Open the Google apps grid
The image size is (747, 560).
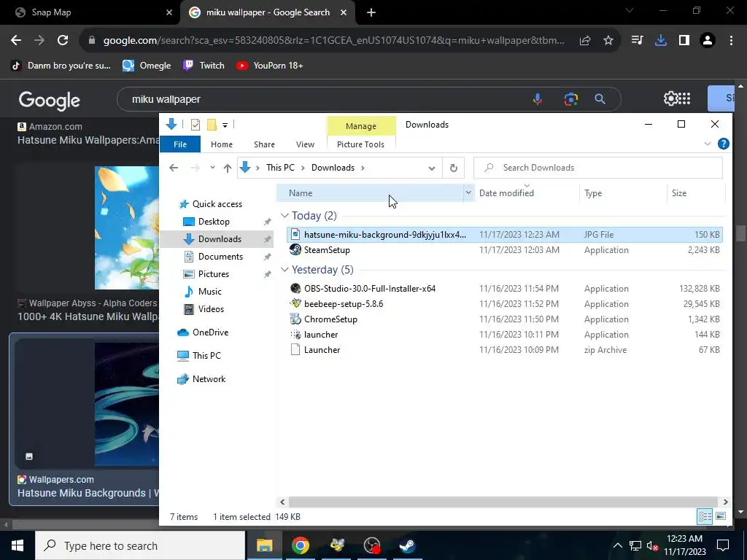click(684, 98)
